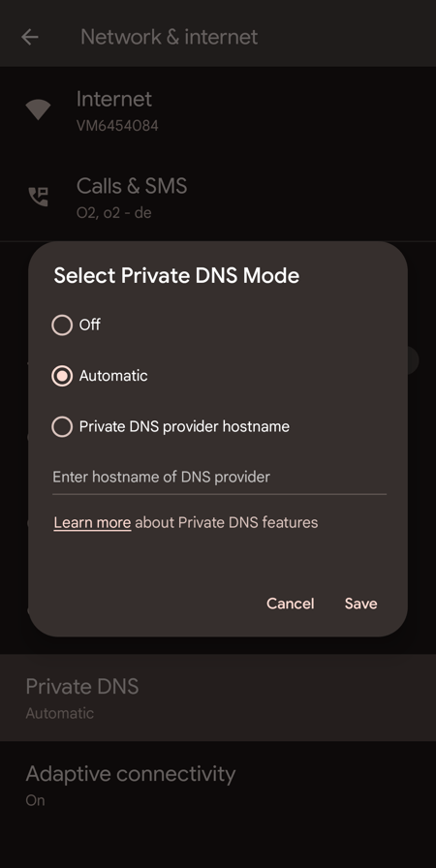Click the Wi-Fi icon beside Internet
This screenshot has height=868, width=436.
[x=38, y=109]
